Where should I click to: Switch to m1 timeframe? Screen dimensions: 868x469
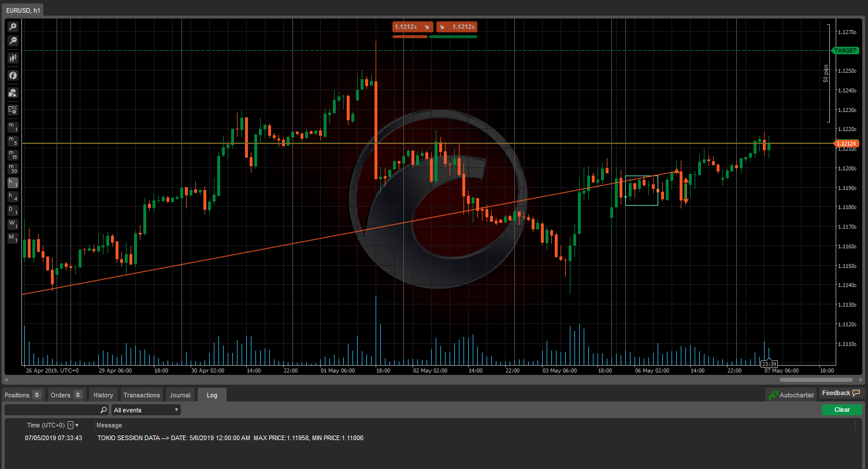coord(13,126)
